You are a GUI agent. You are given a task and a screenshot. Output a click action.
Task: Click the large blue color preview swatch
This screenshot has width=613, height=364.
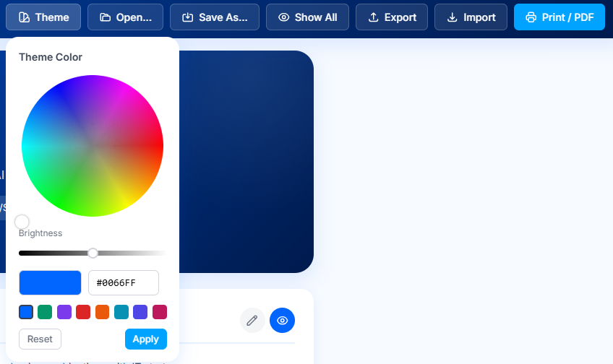[x=50, y=283]
